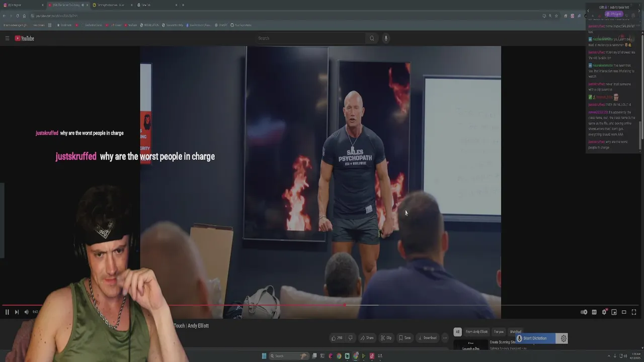The width and height of the screenshot is (644, 362).
Task: Open the YouTube bookmark in the bookmarks bar
Action: (x=130, y=25)
